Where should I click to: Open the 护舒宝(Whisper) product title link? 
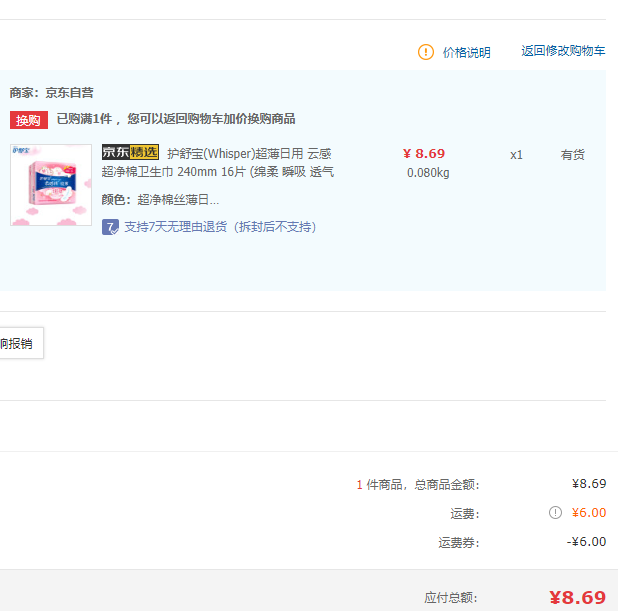(x=218, y=163)
